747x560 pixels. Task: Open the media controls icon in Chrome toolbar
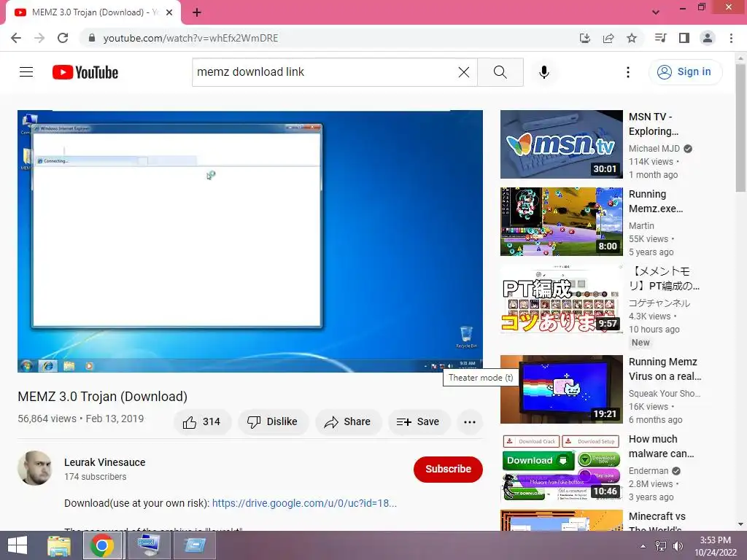tap(660, 38)
